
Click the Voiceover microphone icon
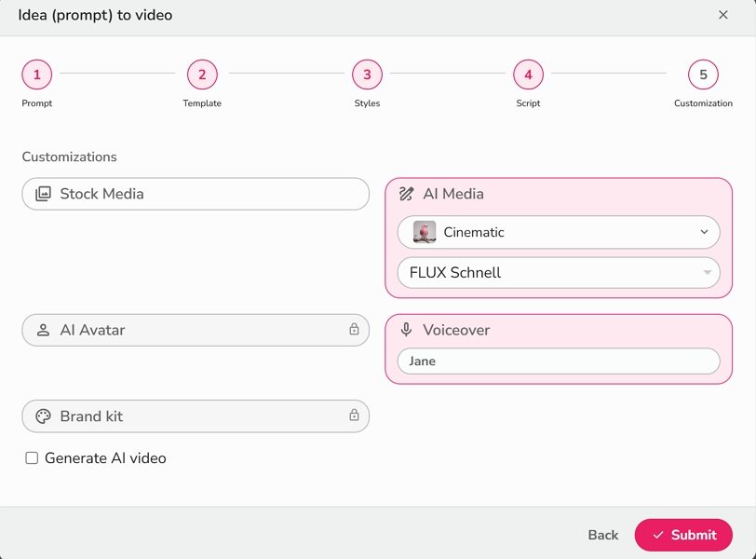[x=408, y=330]
